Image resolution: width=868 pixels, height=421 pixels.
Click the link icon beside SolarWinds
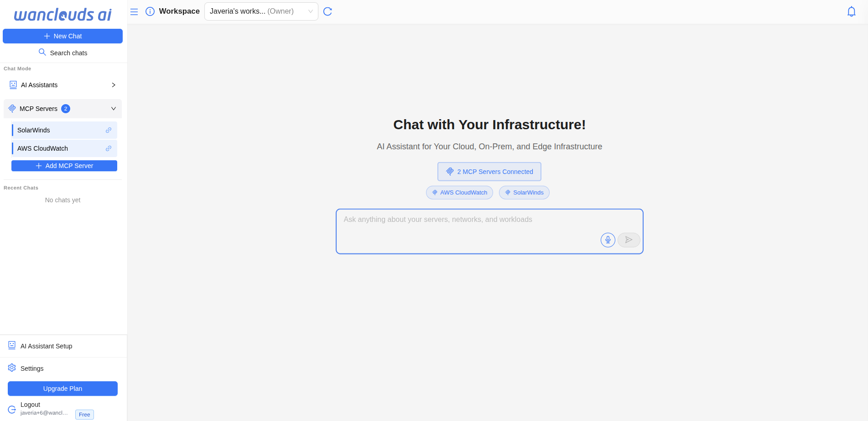109,130
